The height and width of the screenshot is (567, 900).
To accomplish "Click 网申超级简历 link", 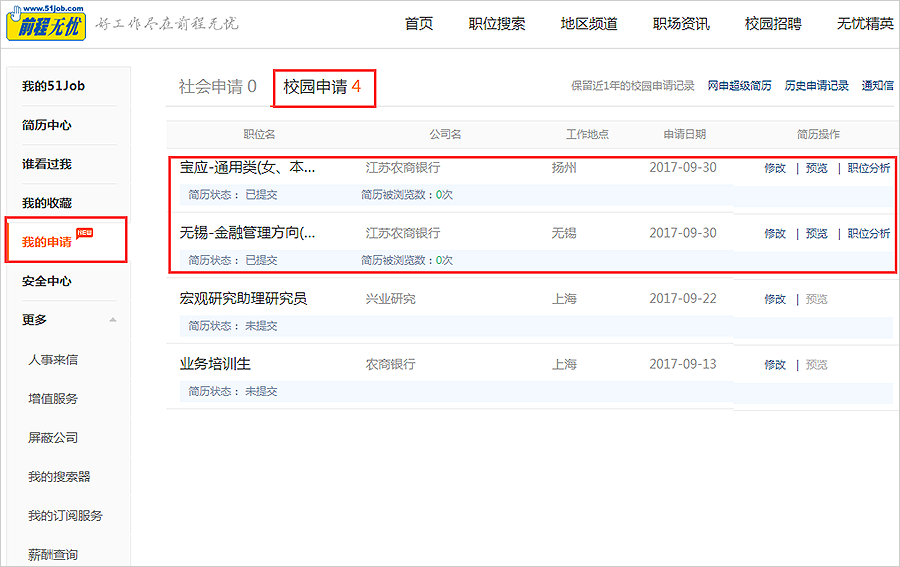I will [739, 86].
